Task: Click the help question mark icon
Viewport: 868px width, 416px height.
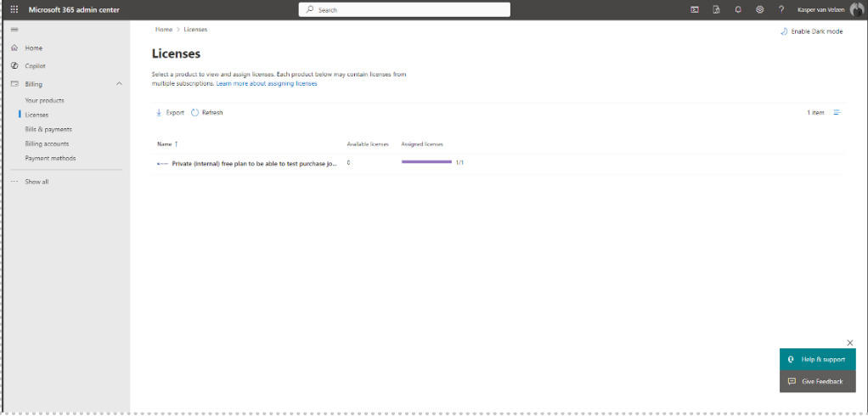Action: tap(781, 9)
